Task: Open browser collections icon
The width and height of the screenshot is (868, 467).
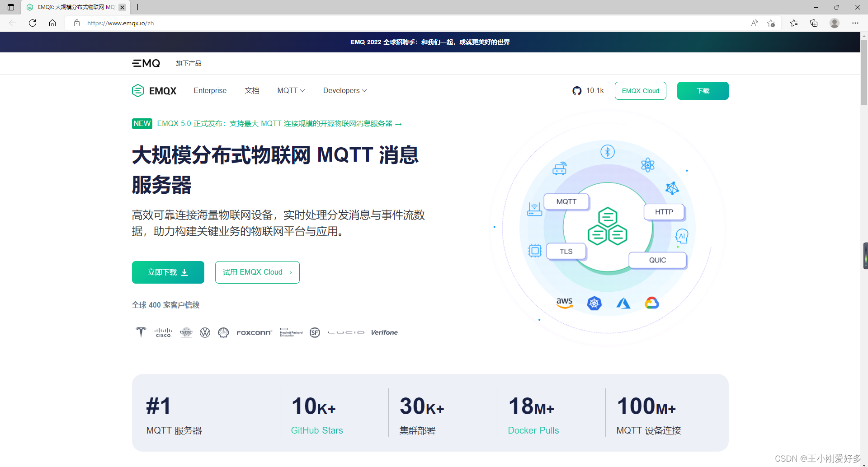Action: point(814,23)
